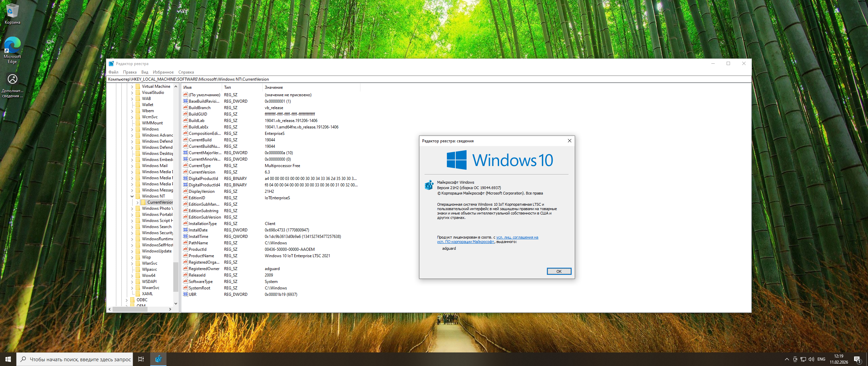Click the volume speaker tray icon
The width and height of the screenshot is (868, 366).
click(x=811, y=359)
